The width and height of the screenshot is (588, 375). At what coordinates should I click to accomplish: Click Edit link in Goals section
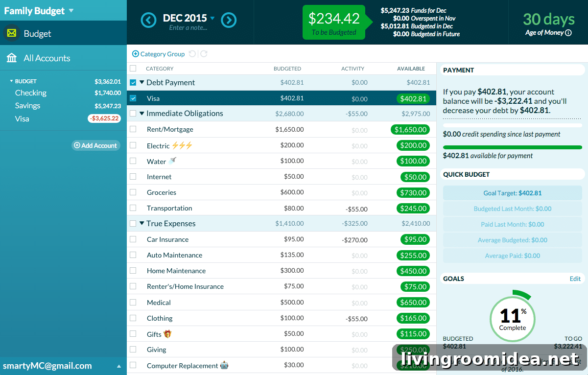point(575,279)
